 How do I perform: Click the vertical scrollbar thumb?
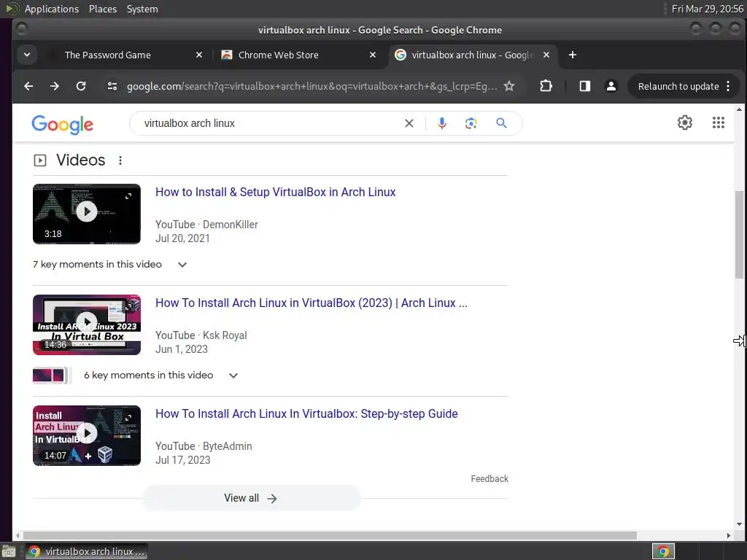(739, 235)
